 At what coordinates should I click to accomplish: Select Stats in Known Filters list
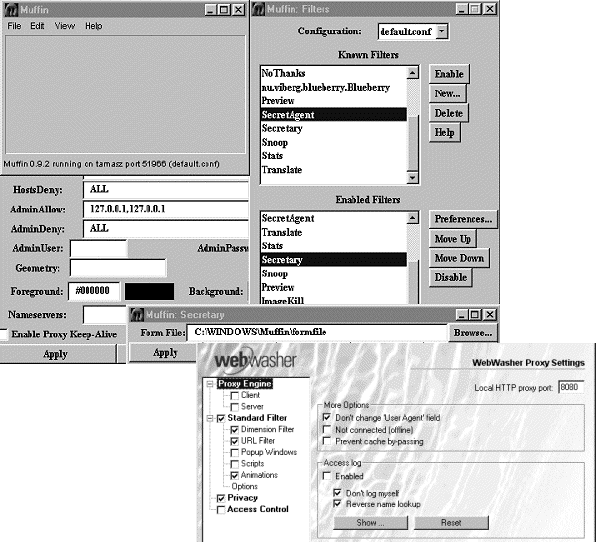(334, 156)
